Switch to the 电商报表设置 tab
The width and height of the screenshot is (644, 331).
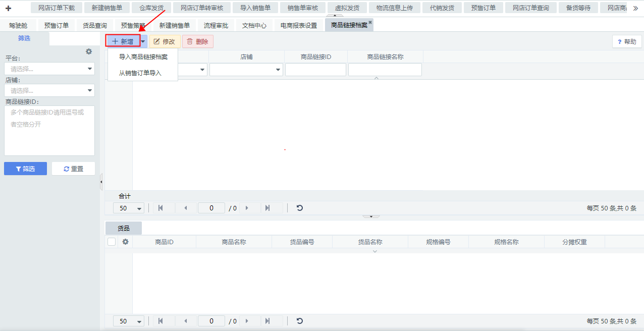[x=299, y=25]
